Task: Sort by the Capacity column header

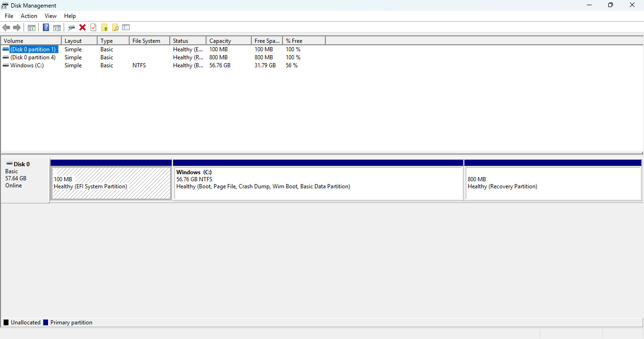Action: 229,41
